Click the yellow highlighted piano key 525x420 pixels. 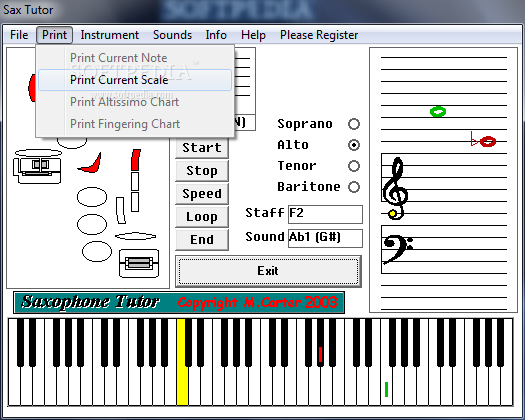[x=182, y=362]
